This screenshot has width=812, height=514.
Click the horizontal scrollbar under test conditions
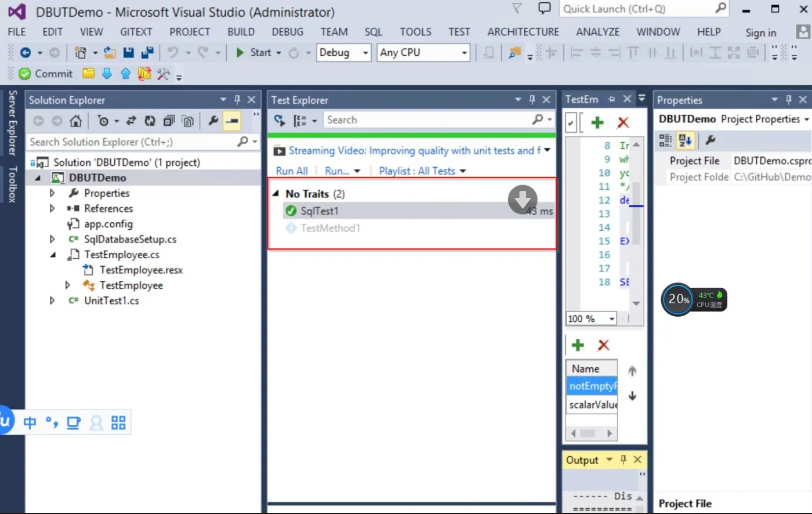click(x=592, y=433)
